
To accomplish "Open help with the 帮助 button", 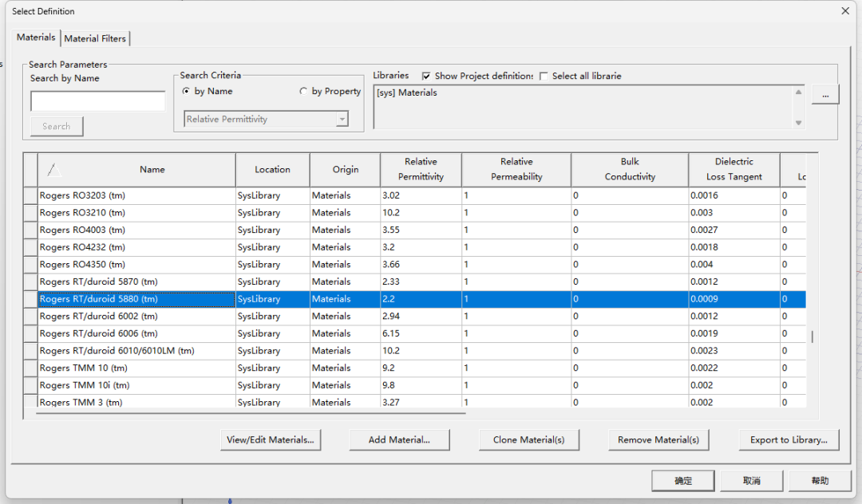I will [x=820, y=481].
